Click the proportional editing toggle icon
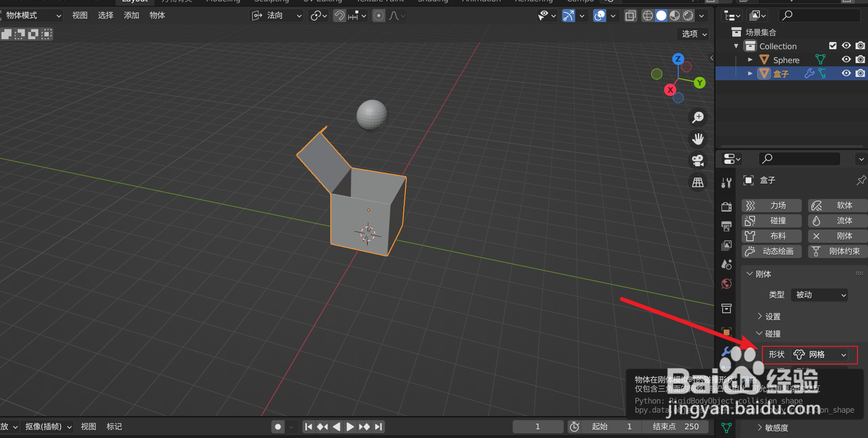Viewport: 868px width, 438px height. (379, 16)
